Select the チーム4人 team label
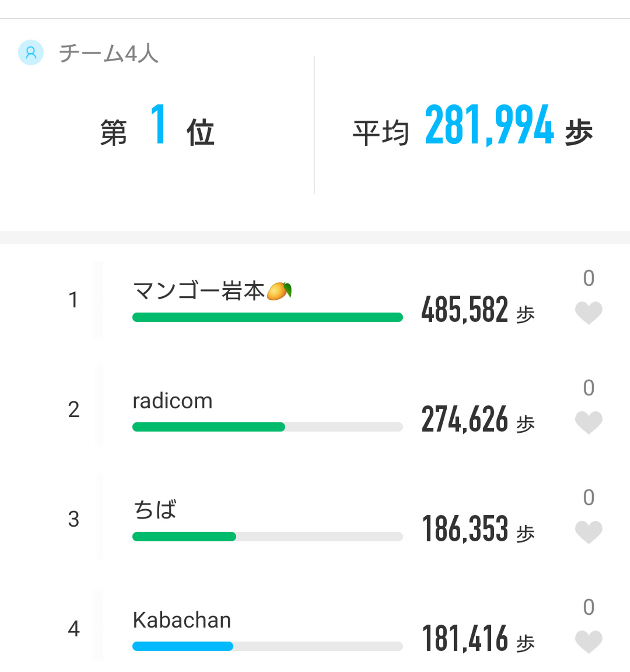The width and height of the screenshot is (630, 672). (x=108, y=53)
